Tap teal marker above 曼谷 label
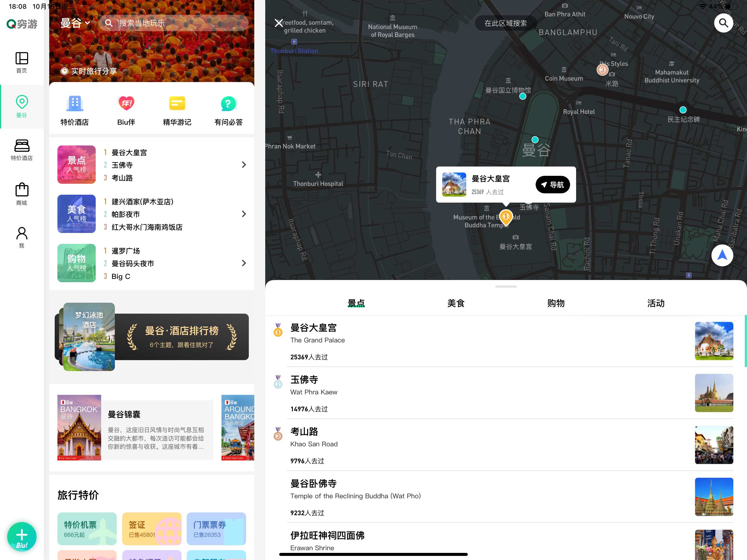The image size is (747, 560). pos(535,139)
